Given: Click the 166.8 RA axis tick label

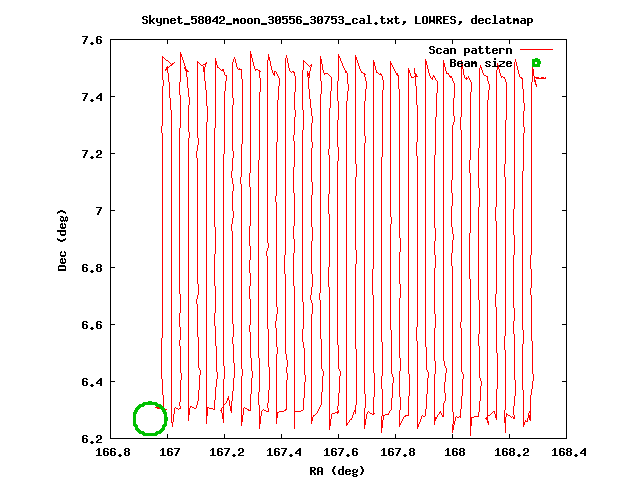Looking at the screenshot, I should pos(113,452).
